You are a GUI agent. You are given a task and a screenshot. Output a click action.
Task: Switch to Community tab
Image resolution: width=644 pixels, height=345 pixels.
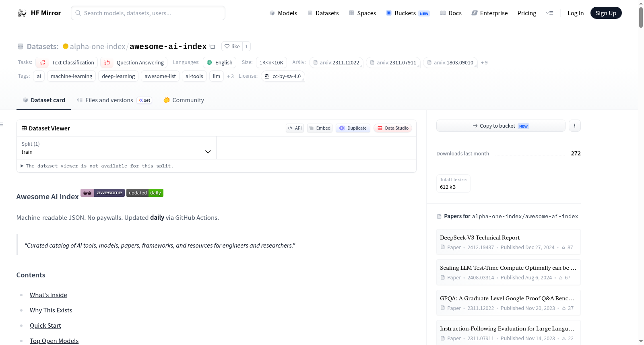click(x=184, y=100)
